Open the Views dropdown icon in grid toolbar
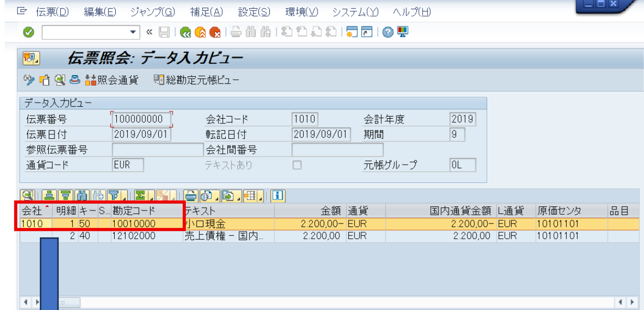This screenshot has width=644, height=310. [x=209, y=195]
